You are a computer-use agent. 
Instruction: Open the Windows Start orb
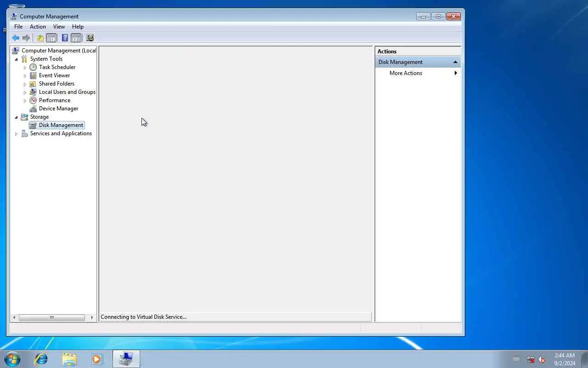[12, 359]
